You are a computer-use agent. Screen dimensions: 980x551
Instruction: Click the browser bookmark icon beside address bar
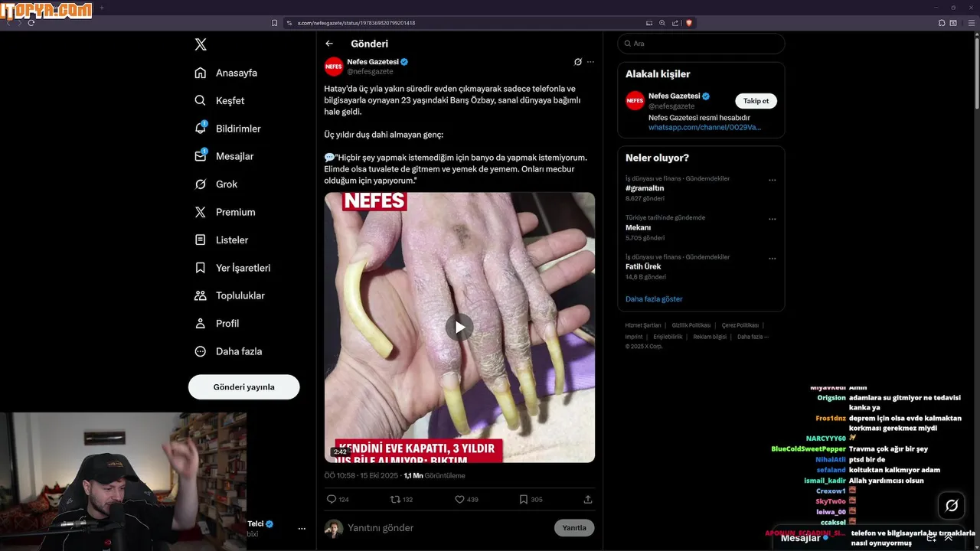click(275, 23)
